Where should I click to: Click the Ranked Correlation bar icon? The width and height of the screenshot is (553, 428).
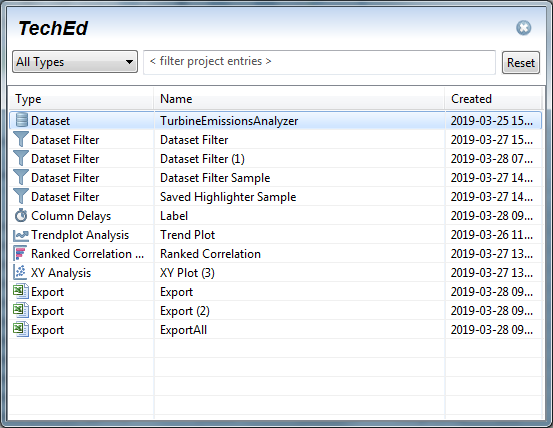pyautogui.click(x=20, y=253)
